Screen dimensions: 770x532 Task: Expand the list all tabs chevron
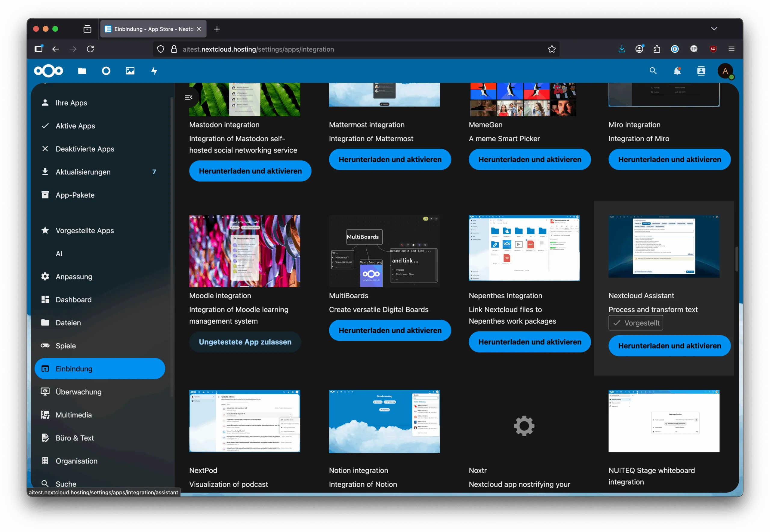[714, 29]
